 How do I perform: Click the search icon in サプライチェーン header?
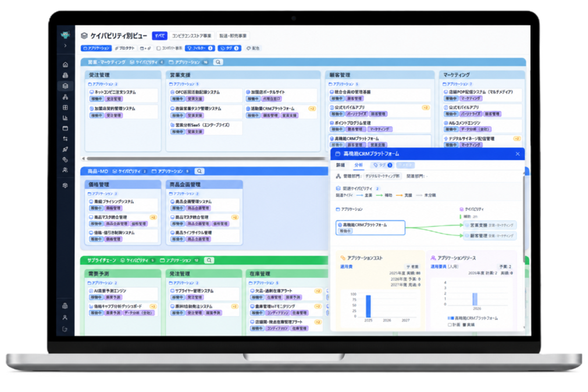[209, 261]
